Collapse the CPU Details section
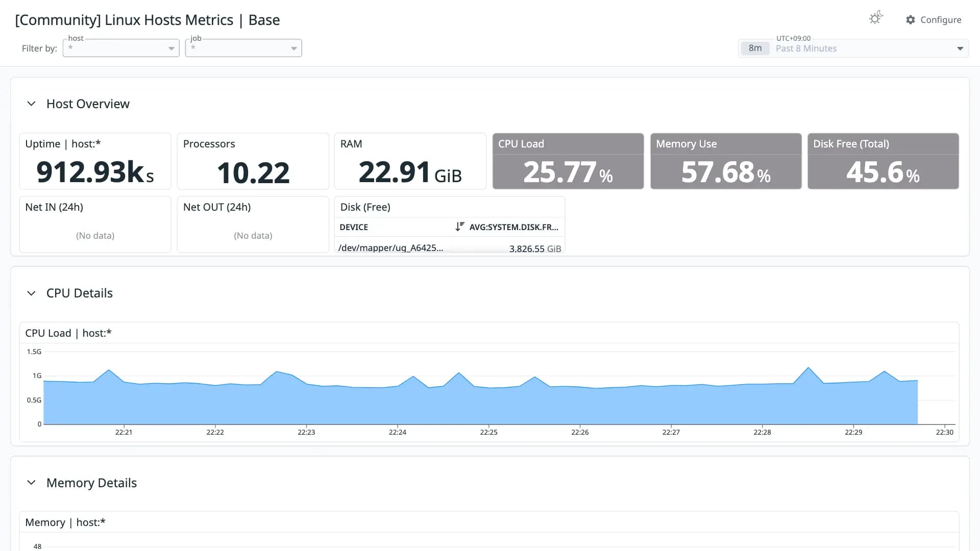 coord(31,293)
